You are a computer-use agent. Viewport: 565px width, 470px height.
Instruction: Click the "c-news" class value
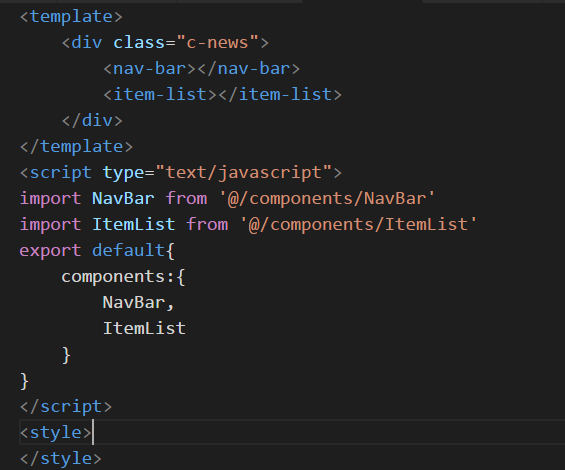[217, 43]
